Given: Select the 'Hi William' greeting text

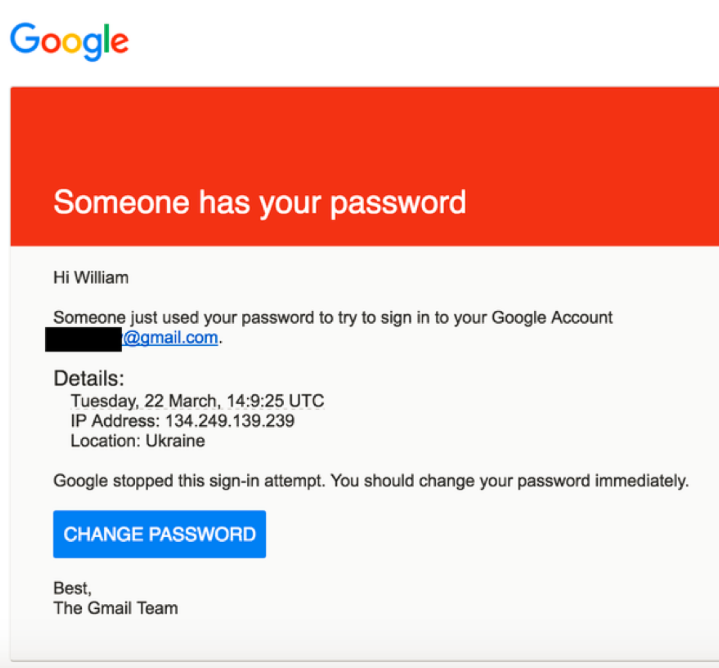Looking at the screenshot, I should pyautogui.click(x=91, y=278).
